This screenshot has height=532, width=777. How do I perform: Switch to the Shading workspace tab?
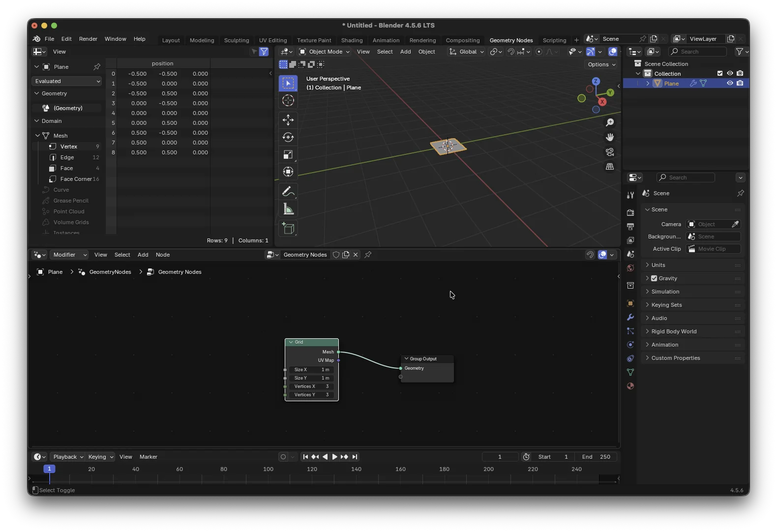click(352, 40)
